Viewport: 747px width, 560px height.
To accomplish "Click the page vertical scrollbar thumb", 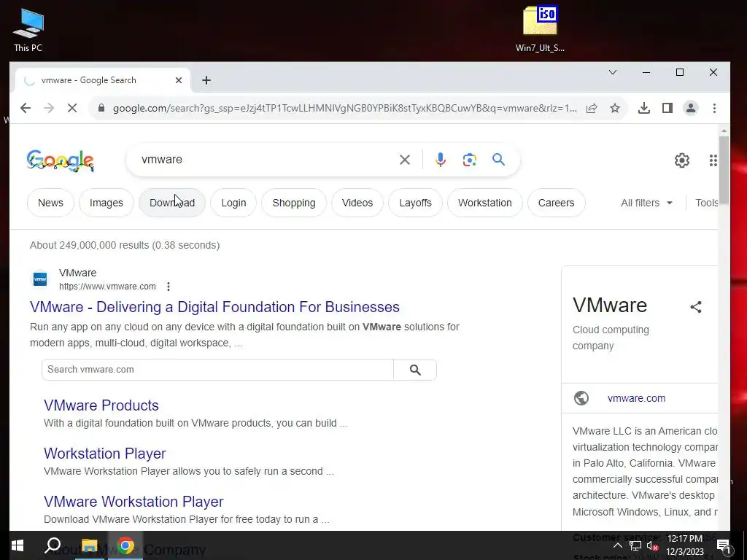I will pyautogui.click(x=724, y=169).
